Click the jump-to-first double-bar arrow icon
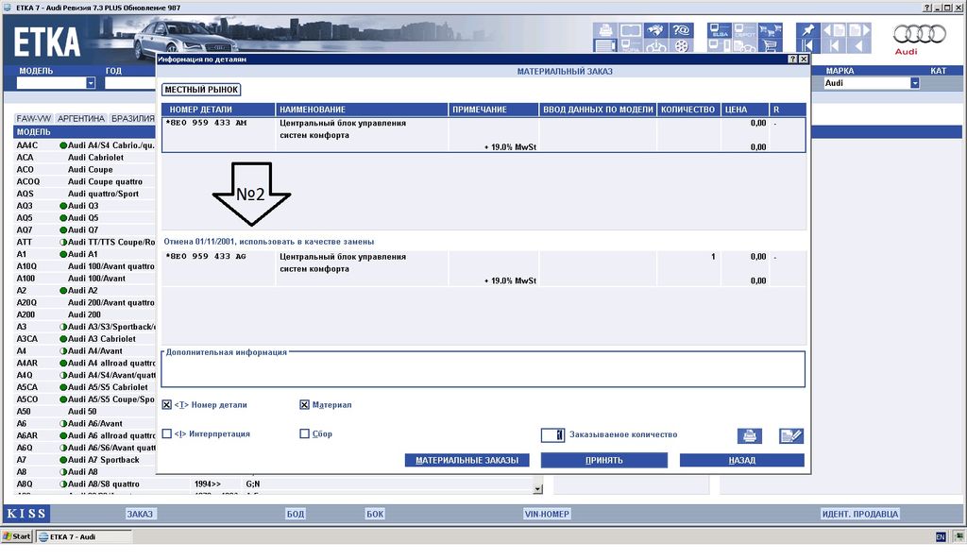Screen dimensions: 967x560 pyautogui.click(x=808, y=45)
